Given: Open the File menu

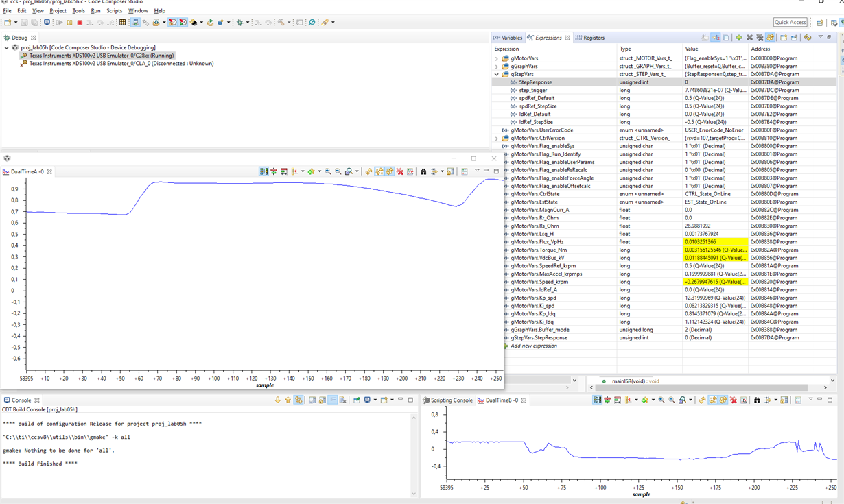Looking at the screenshot, I should click(7, 11).
